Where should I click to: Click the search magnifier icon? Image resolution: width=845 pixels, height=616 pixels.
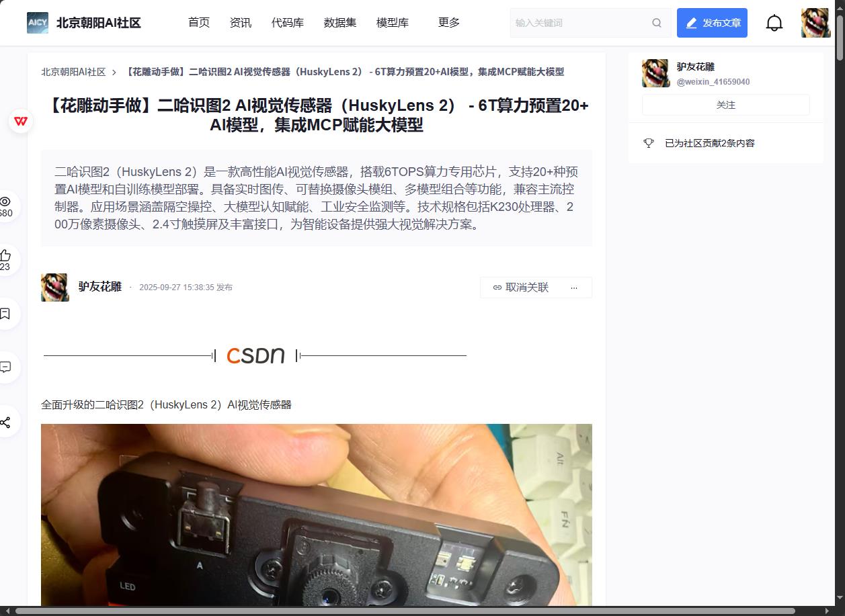pyautogui.click(x=657, y=23)
